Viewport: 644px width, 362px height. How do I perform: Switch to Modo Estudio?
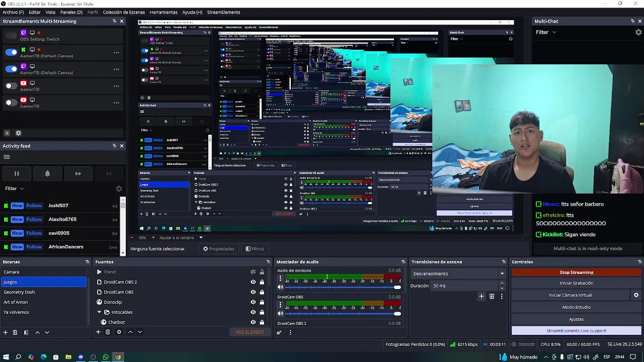click(x=577, y=307)
